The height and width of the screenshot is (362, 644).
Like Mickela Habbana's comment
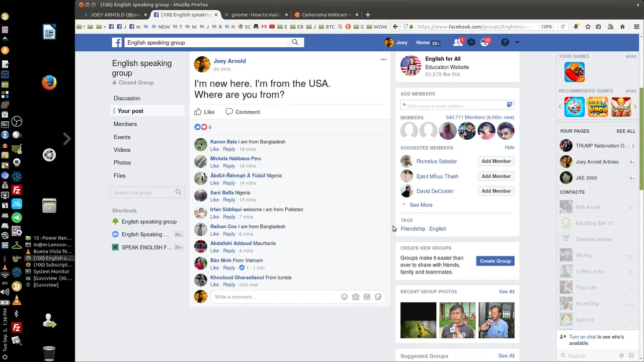(214, 166)
